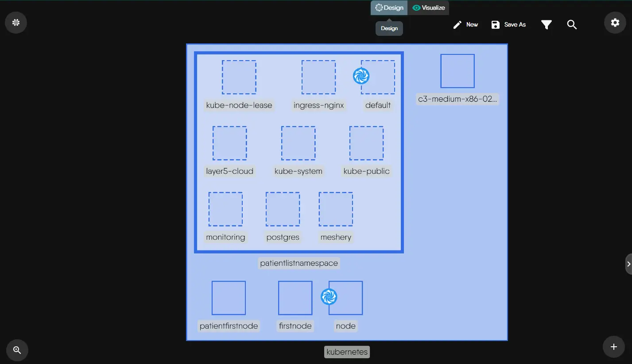Screen dimensions: 632x364
Task: Expand the right side panel chevron
Action: (x=628, y=264)
